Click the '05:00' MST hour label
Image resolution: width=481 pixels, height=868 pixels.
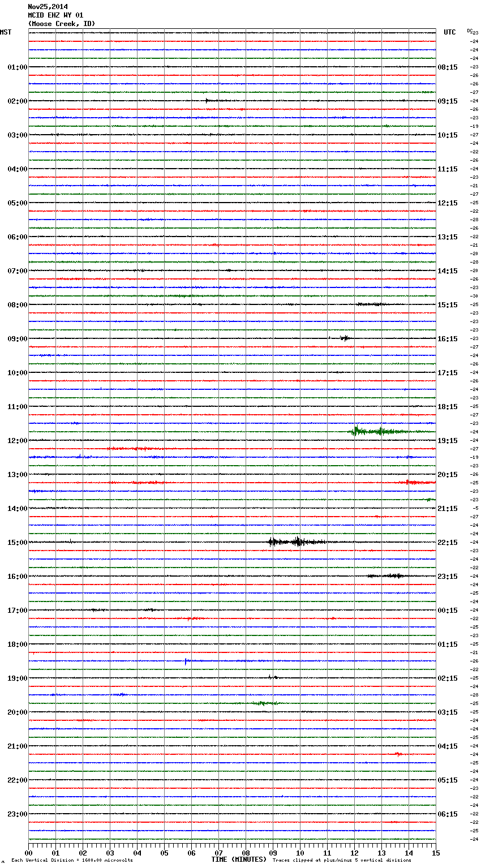tap(18, 203)
